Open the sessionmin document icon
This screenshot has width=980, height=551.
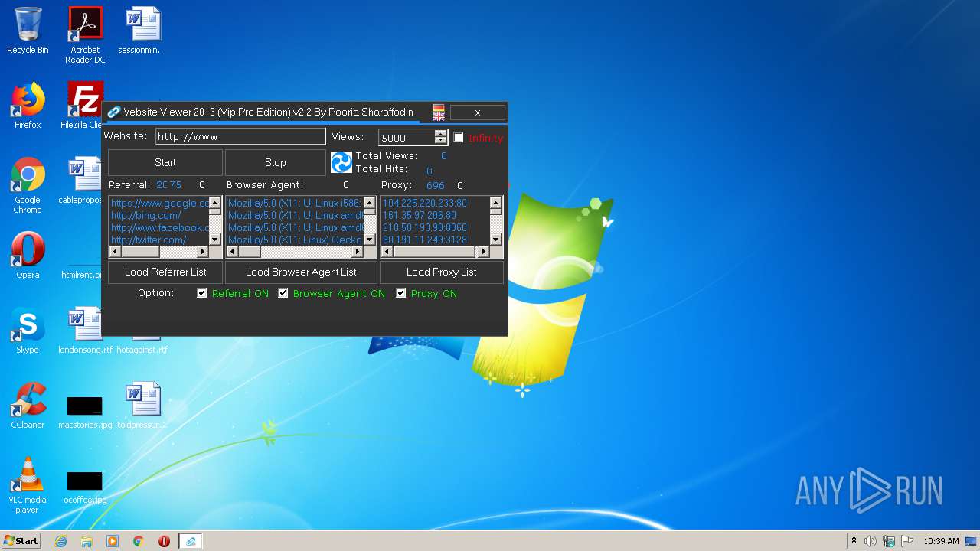(142, 31)
